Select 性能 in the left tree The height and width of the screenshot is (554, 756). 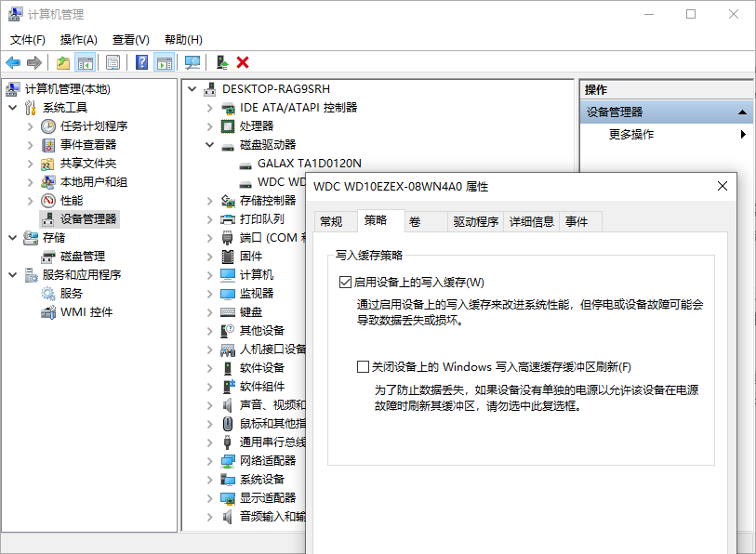click(72, 201)
